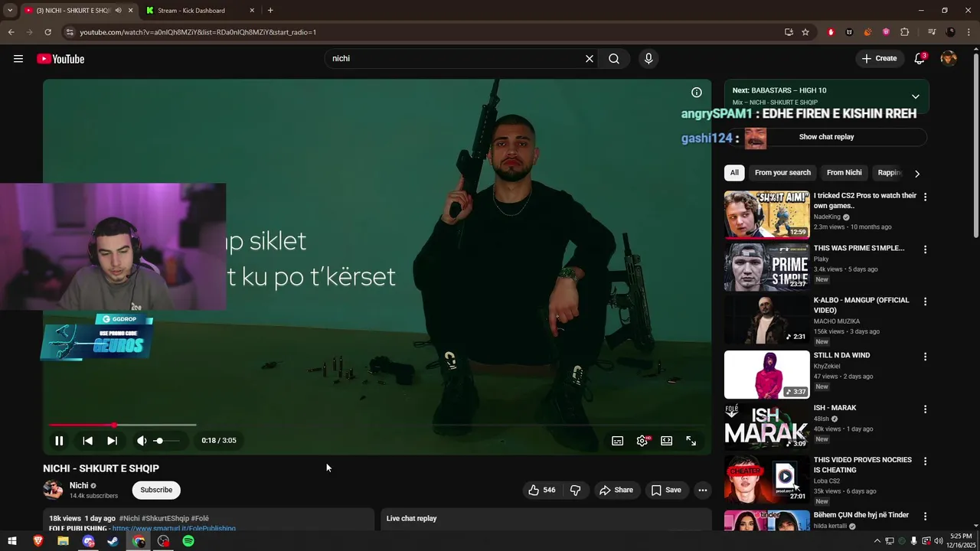This screenshot has width=980, height=551.
Task: Save video to a playlist
Action: [666, 490]
